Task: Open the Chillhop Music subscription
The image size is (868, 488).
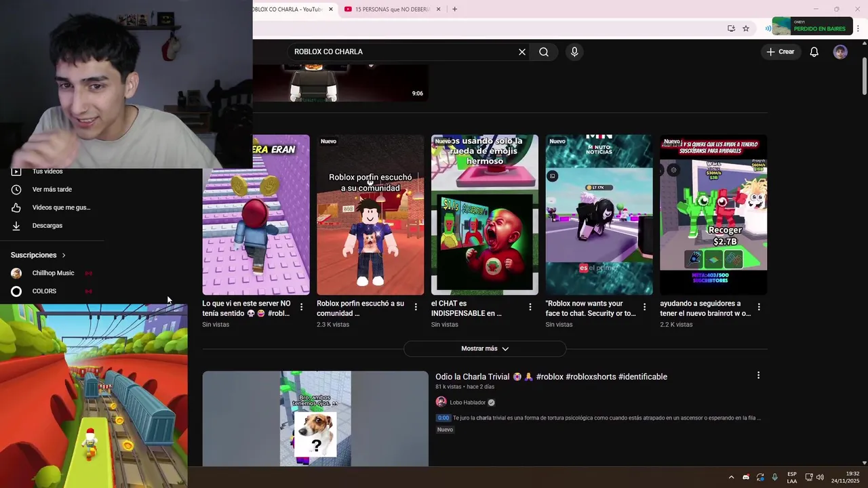Action: click(52, 273)
